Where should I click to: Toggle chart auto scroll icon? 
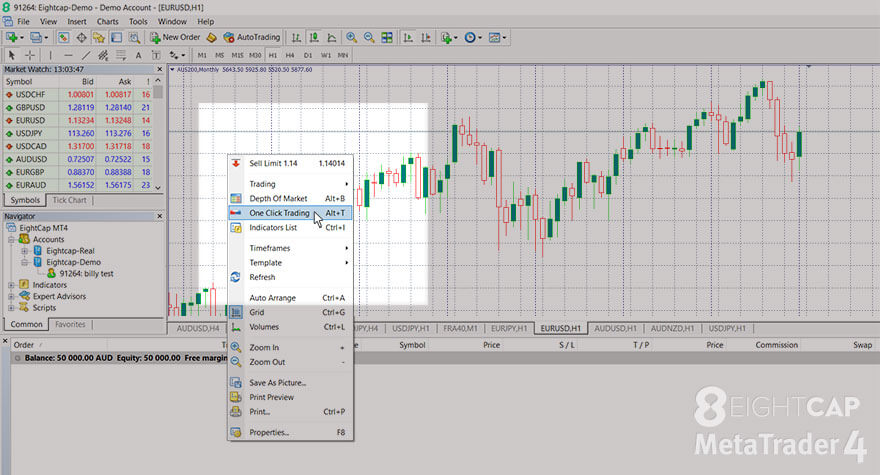[x=408, y=38]
